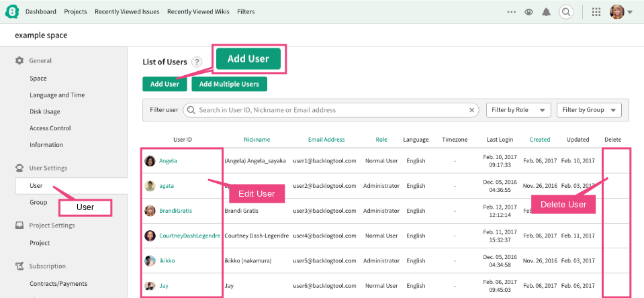
Task: Open Recently Viewed Wikis
Action: (198, 12)
